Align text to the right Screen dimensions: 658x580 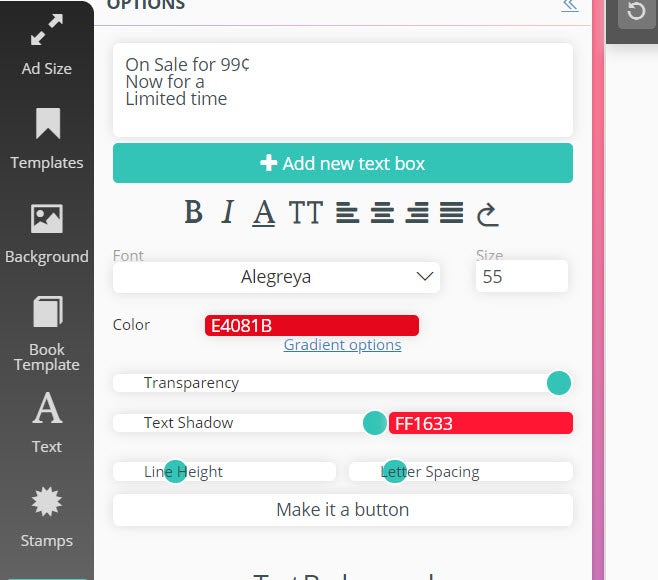[x=417, y=212]
